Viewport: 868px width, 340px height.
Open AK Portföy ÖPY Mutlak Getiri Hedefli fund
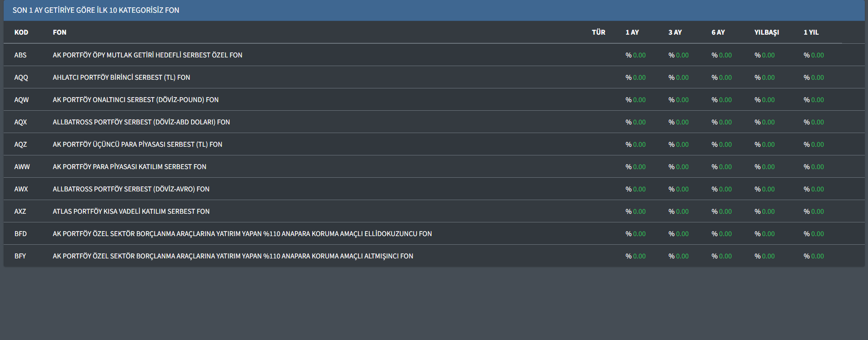(147, 55)
